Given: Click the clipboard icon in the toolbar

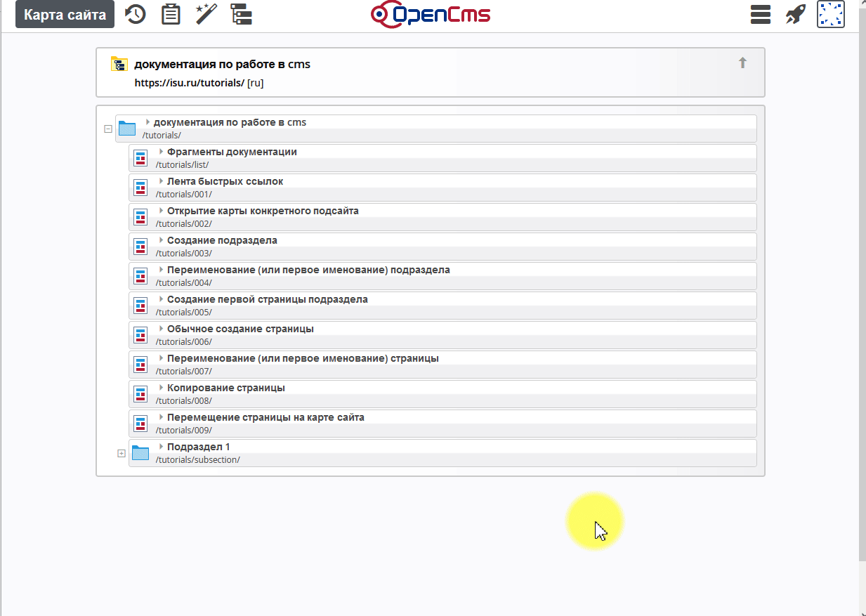Looking at the screenshot, I should point(171,13).
